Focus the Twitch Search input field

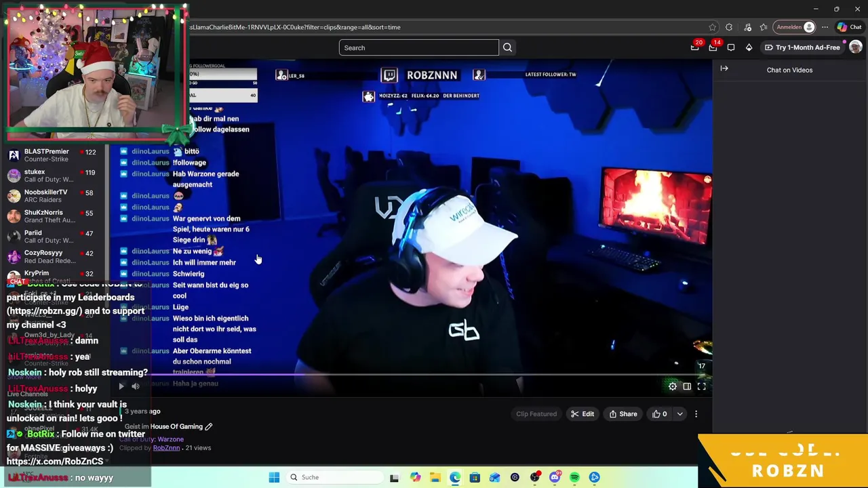pos(419,47)
